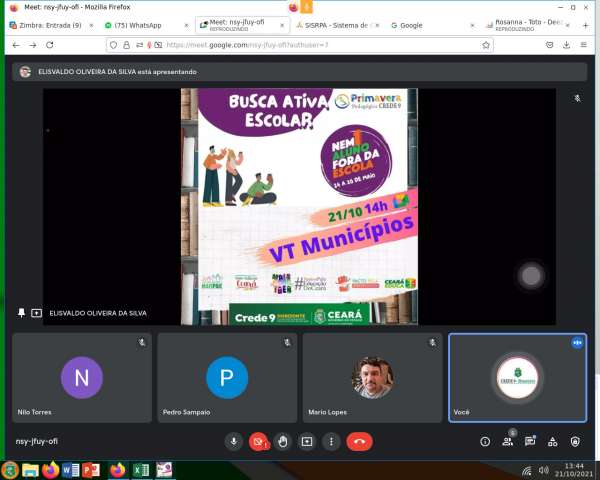600x480 pixels.
Task: Open the activities panel icon
Action: tap(553, 441)
